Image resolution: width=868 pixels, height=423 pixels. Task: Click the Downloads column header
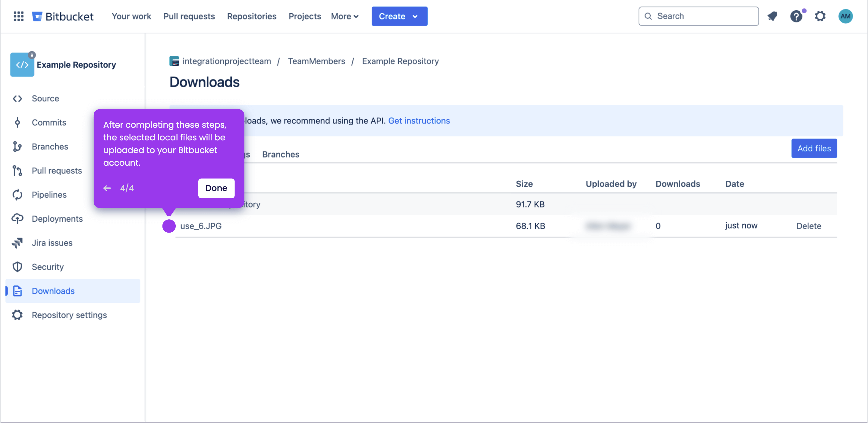(x=678, y=183)
